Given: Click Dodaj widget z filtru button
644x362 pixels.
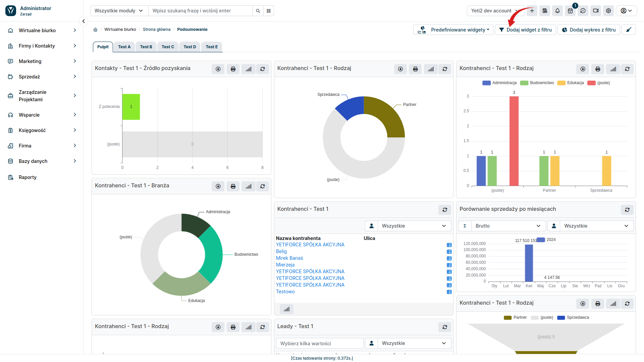Looking at the screenshot, I should pyautogui.click(x=526, y=29).
